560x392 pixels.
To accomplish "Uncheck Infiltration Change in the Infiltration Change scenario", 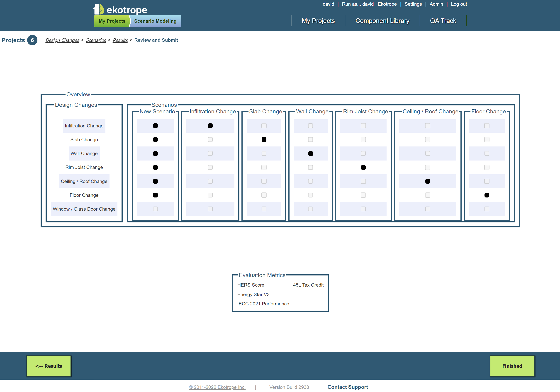I will [x=210, y=126].
